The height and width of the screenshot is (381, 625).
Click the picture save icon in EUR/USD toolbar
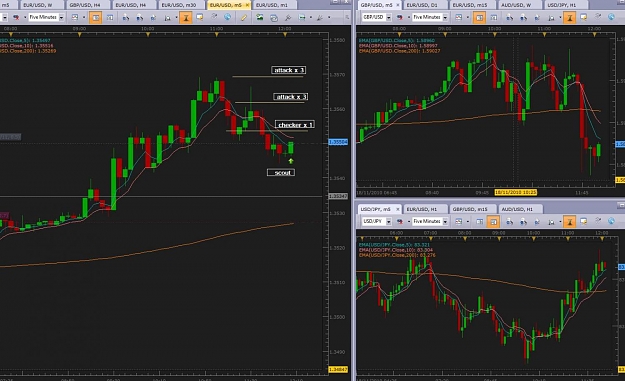click(260, 17)
